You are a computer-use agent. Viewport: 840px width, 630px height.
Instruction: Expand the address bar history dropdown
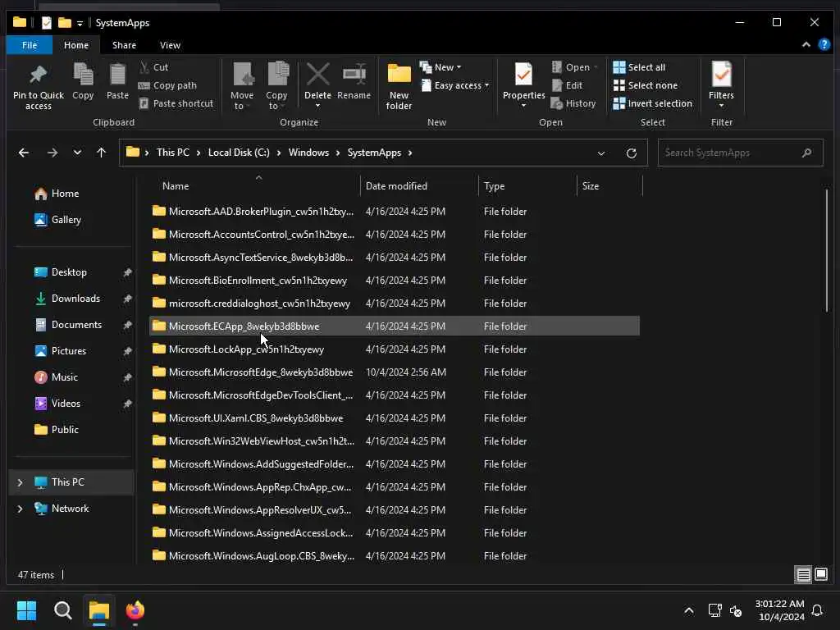pos(601,153)
